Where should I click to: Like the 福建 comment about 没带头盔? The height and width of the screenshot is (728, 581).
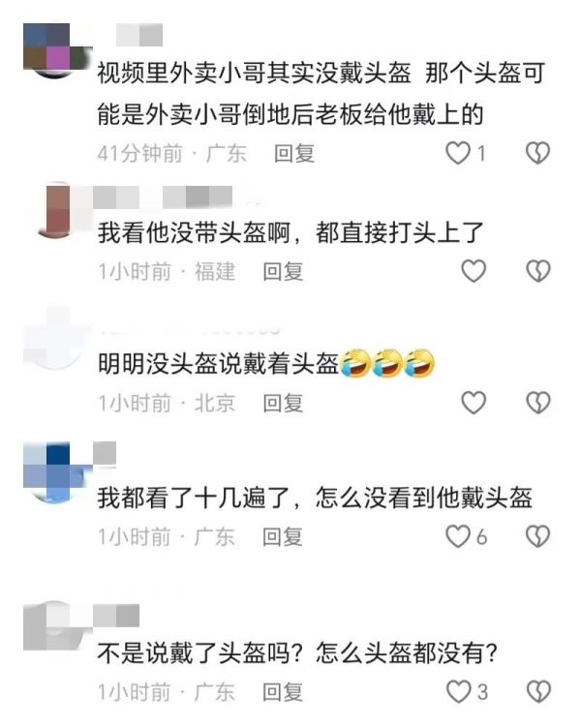474,271
